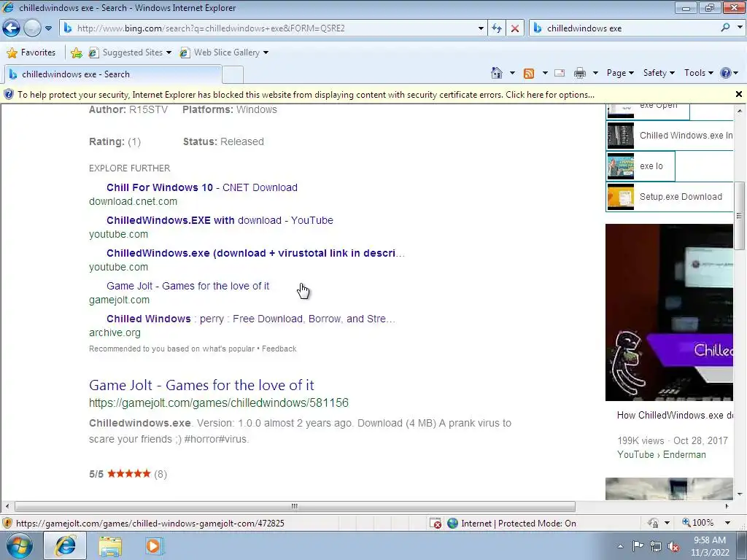
Task: Open Windows Media Player taskbar icon
Action: point(154,545)
